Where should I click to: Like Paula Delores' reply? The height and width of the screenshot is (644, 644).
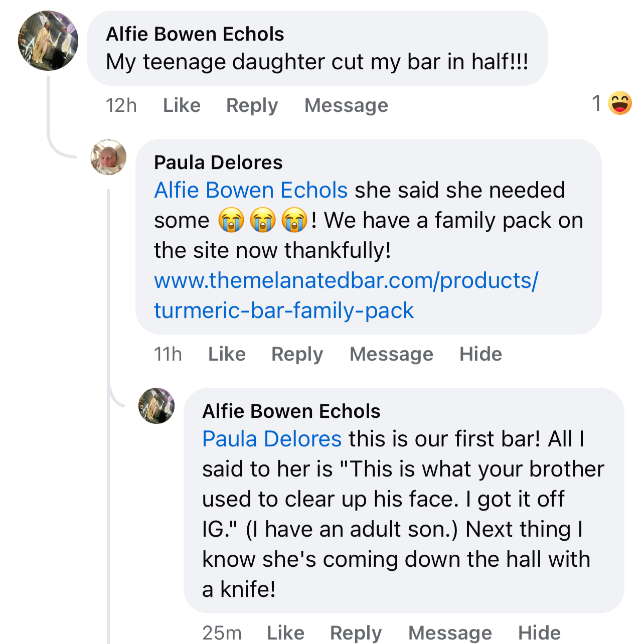(227, 354)
